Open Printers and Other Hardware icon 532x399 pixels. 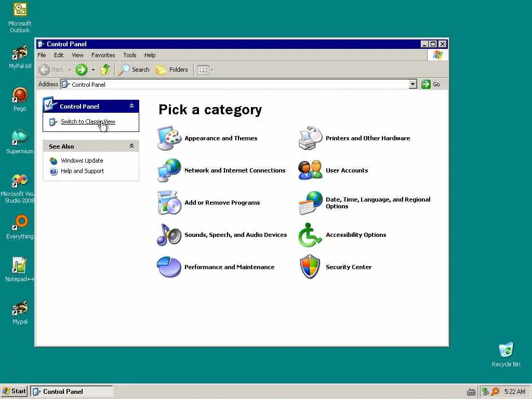[x=310, y=138]
